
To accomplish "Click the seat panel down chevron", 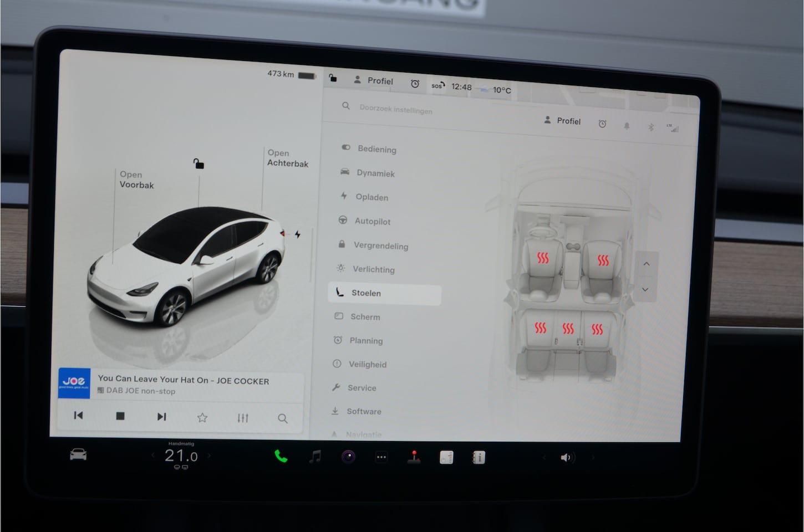I will 645,289.
